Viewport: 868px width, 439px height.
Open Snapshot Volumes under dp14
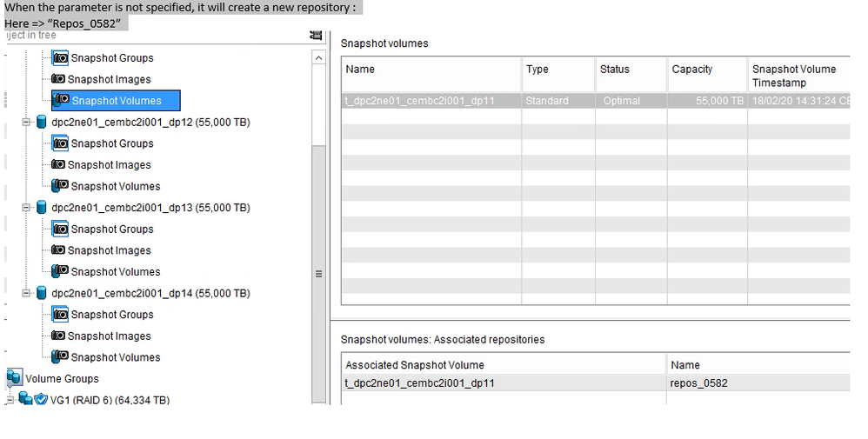tap(116, 357)
